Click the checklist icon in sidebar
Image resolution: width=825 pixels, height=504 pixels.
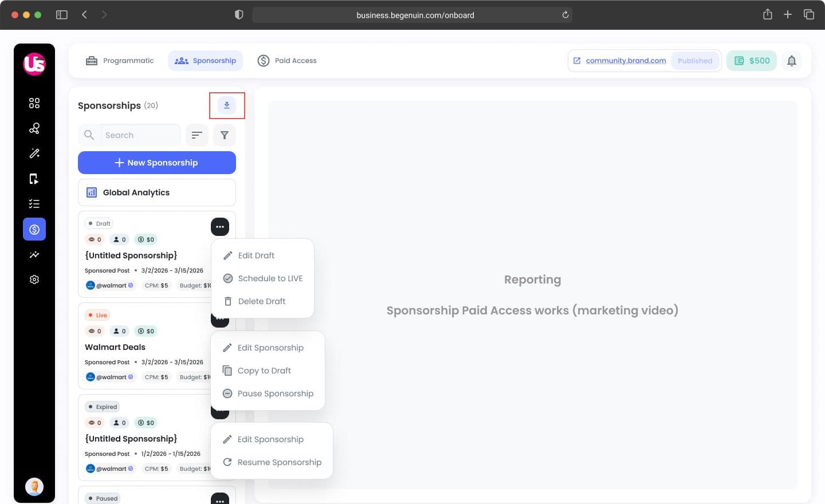[34, 204]
